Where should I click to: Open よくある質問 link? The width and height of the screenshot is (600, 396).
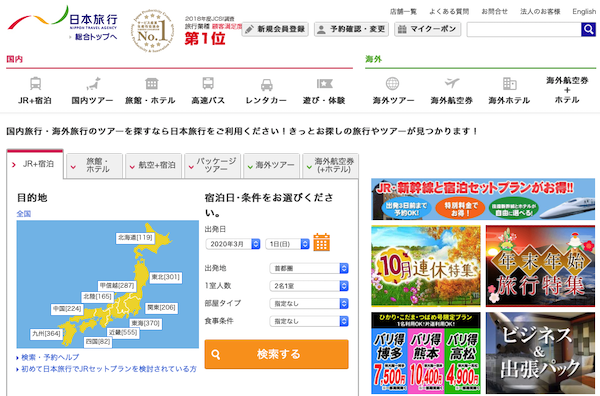pyautogui.click(x=449, y=12)
